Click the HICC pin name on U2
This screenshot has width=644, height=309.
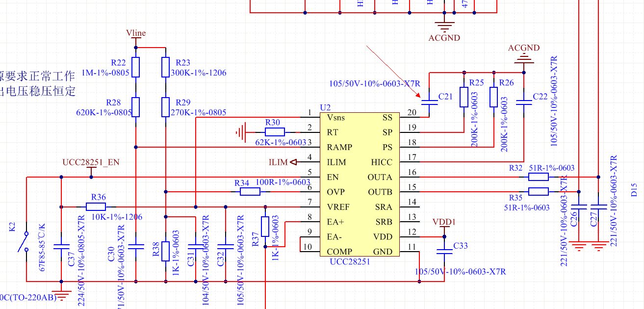click(382, 162)
